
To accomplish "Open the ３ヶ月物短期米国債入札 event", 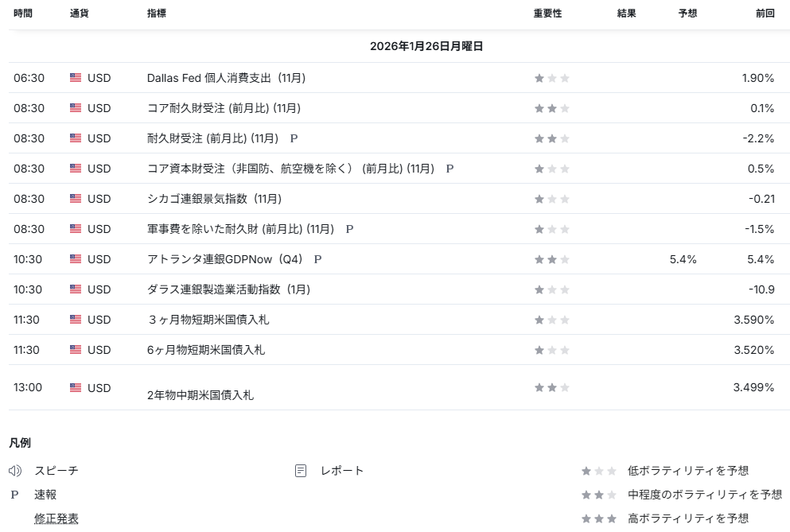I will coord(213,320).
